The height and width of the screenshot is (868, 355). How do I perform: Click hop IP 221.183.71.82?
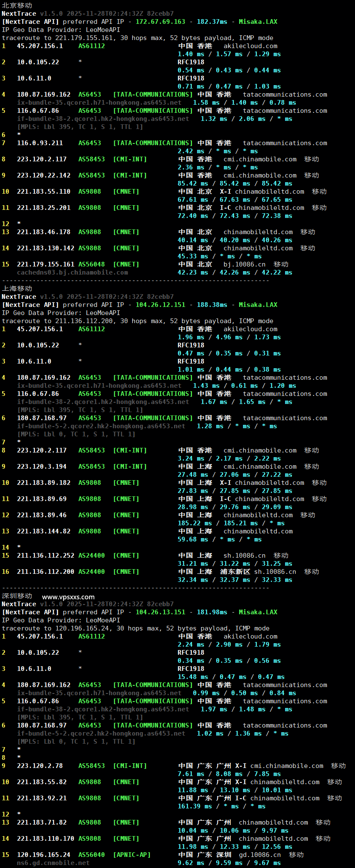42,822
